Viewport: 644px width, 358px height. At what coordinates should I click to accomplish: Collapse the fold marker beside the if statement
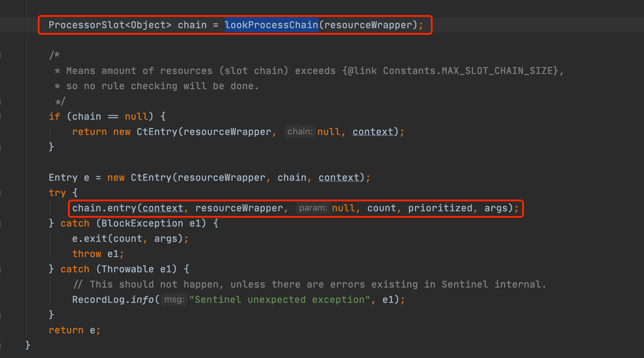(x=1, y=116)
